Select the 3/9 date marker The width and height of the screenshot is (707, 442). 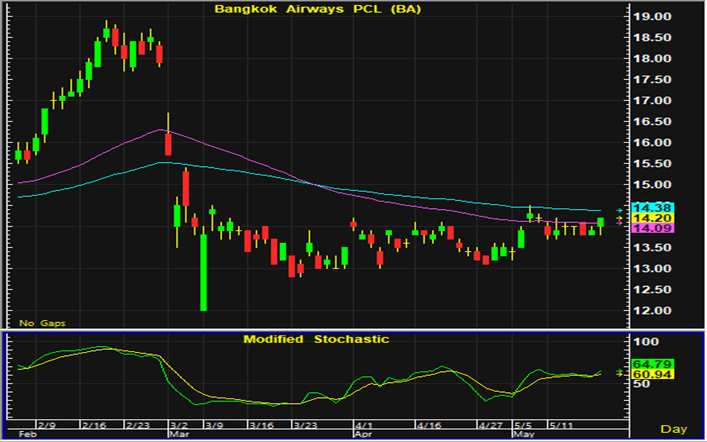(x=214, y=425)
